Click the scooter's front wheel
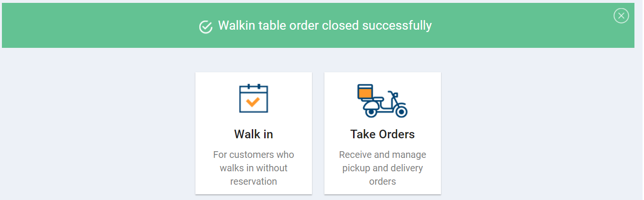 pos(400,111)
